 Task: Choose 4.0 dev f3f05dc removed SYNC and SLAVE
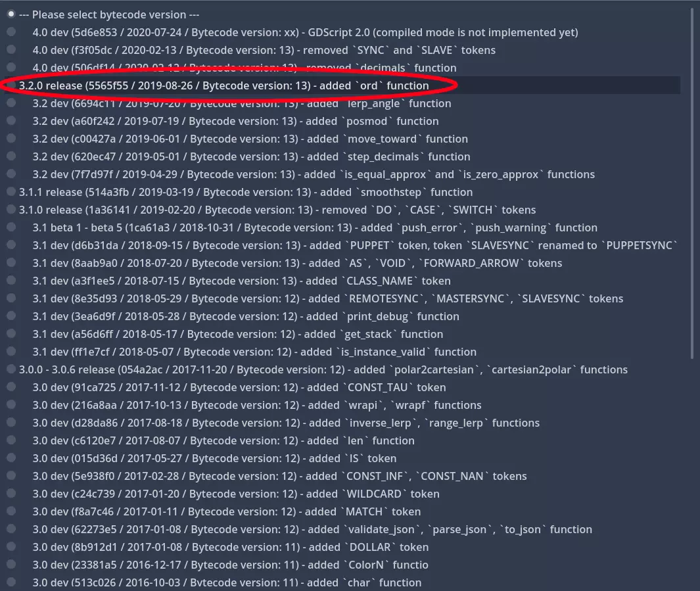343,50
